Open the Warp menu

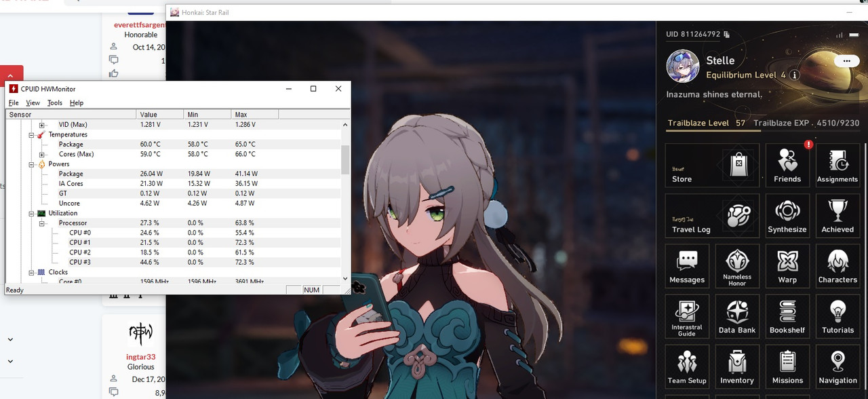tap(787, 266)
